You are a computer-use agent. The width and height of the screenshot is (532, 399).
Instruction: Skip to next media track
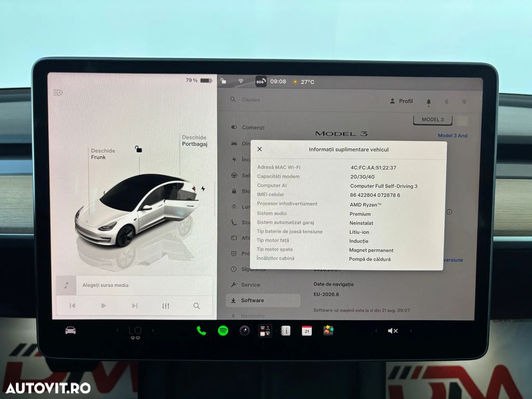click(x=135, y=306)
